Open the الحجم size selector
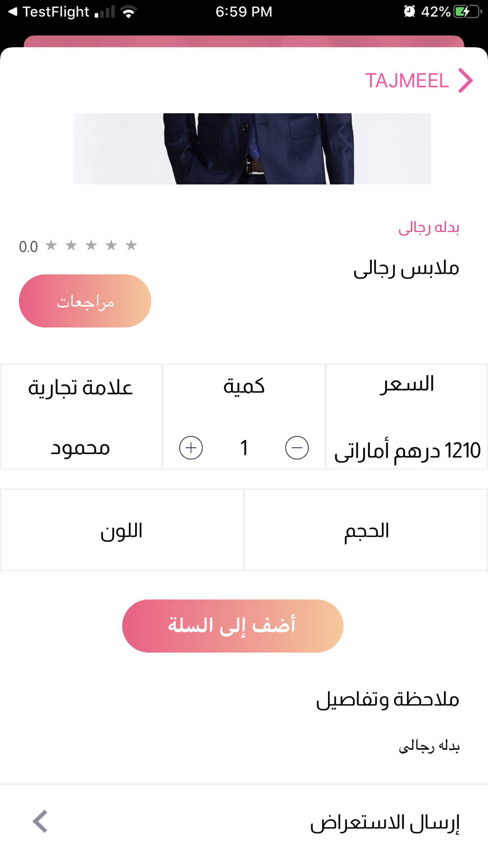Viewport: 488px width, 868px height. pyautogui.click(x=366, y=530)
